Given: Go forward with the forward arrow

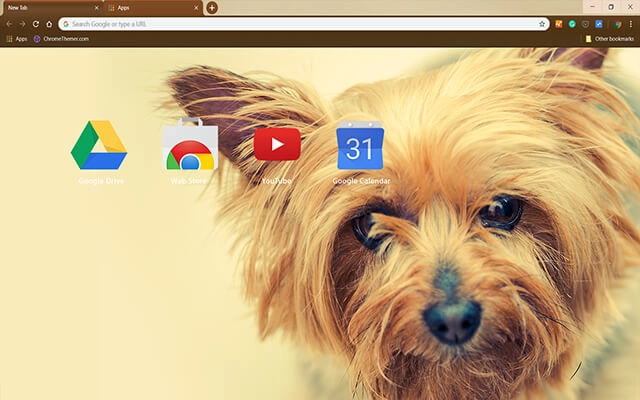Looking at the screenshot, I should click(22, 24).
